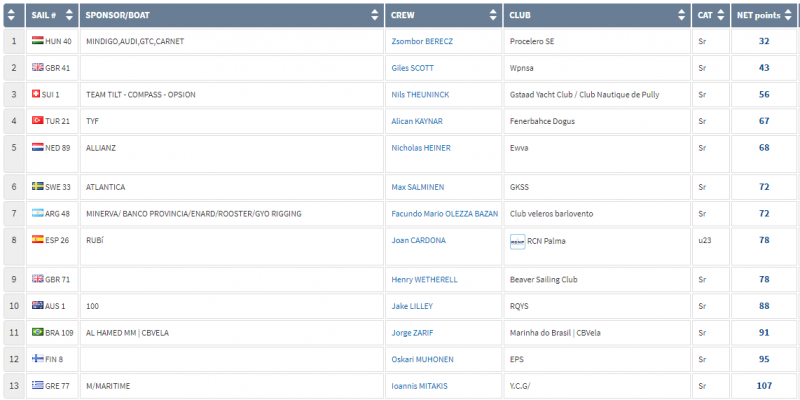Click the Brazil flag beside BRA 109

[x=38, y=331]
